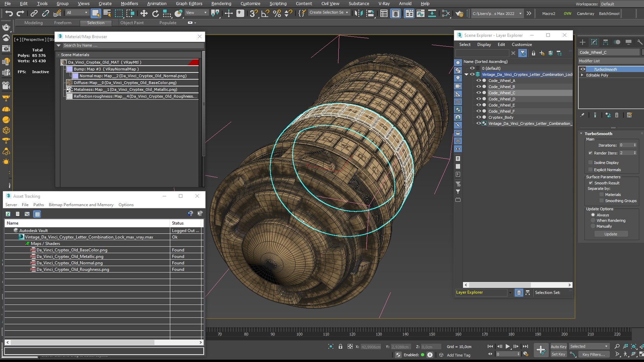Open the Modifiers menu
The height and width of the screenshot is (362, 644).
pyautogui.click(x=129, y=4)
